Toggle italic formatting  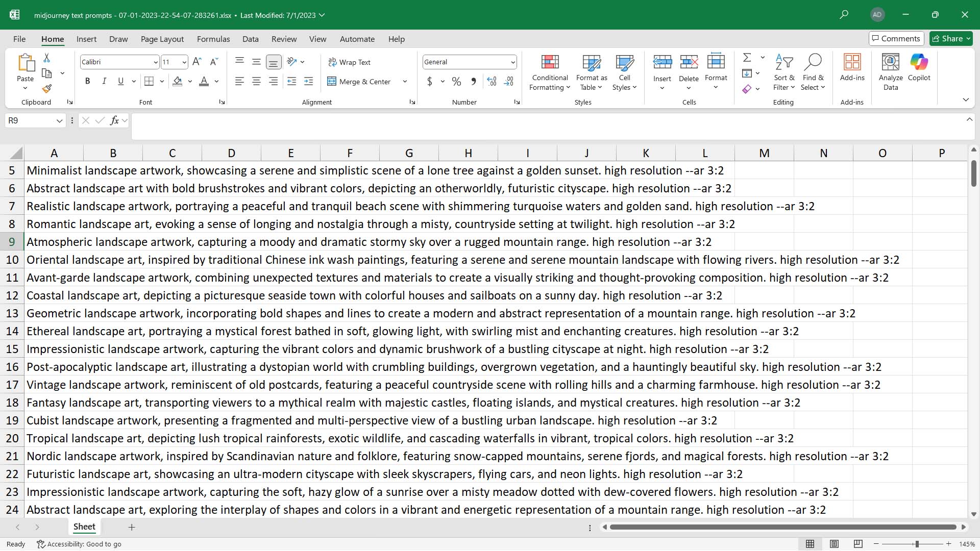(104, 81)
